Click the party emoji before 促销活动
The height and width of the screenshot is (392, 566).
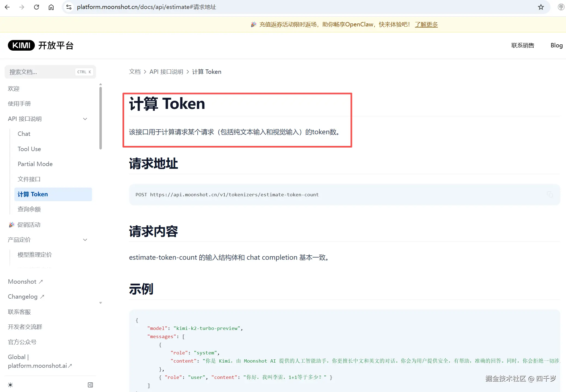[x=11, y=225]
